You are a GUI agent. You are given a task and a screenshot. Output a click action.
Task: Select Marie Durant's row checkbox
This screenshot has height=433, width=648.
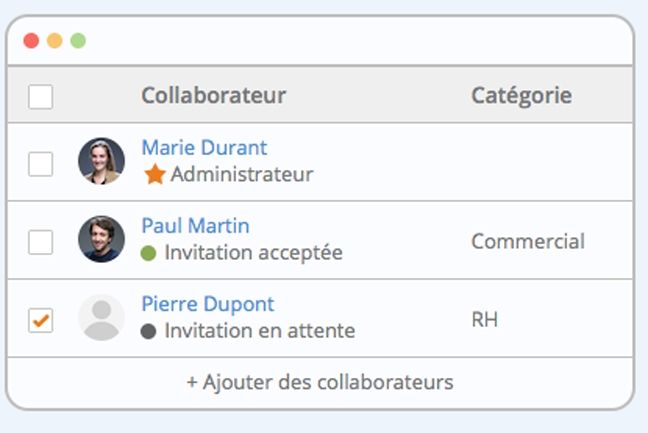[40, 164]
